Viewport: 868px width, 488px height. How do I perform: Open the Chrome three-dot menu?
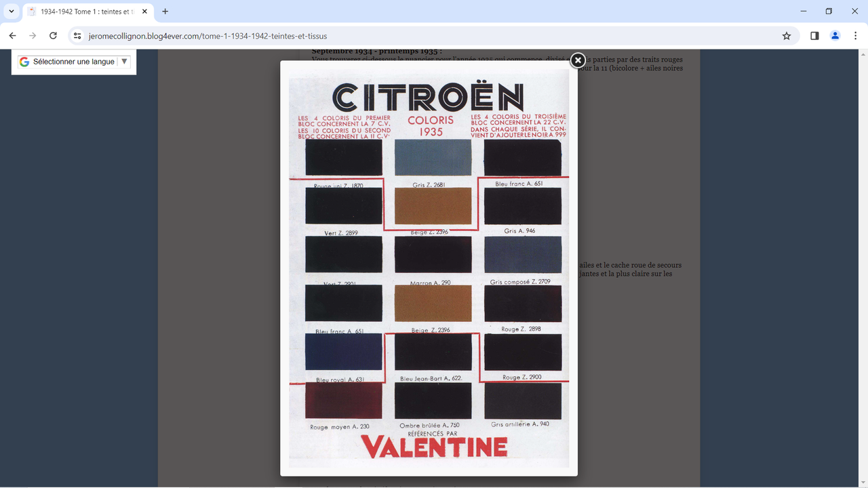click(855, 36)
